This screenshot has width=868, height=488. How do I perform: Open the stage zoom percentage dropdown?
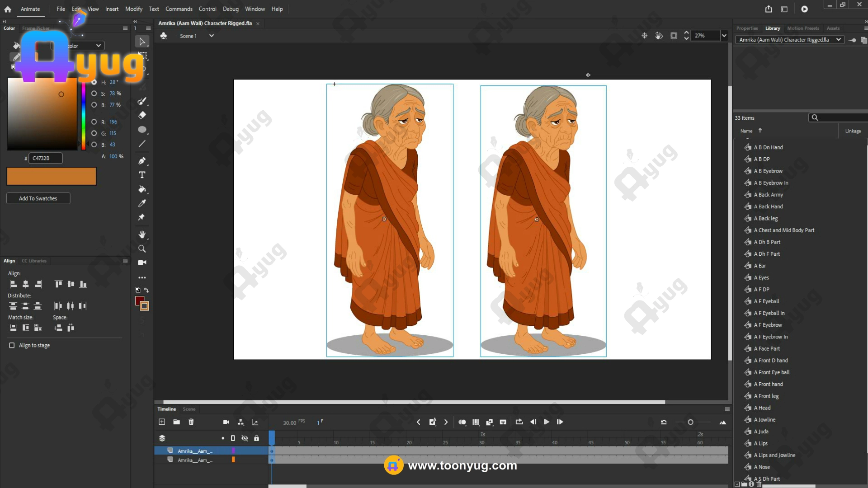click(x=724, y=36)
